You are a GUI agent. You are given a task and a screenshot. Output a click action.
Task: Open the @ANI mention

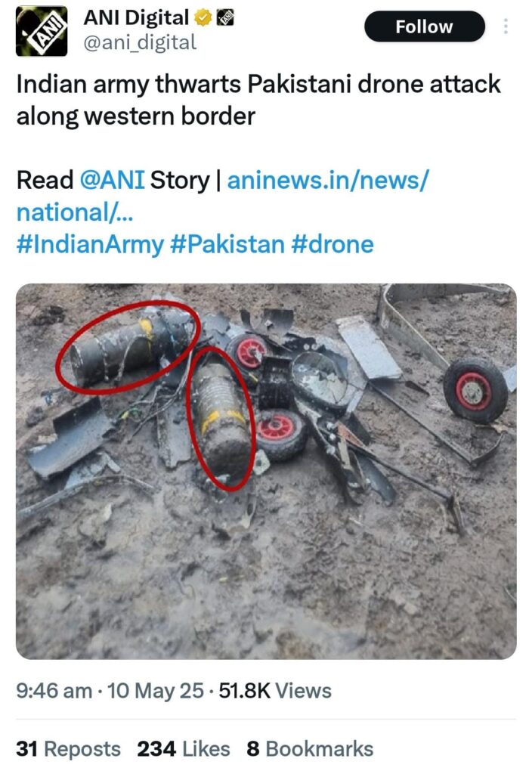coord(112,180)
